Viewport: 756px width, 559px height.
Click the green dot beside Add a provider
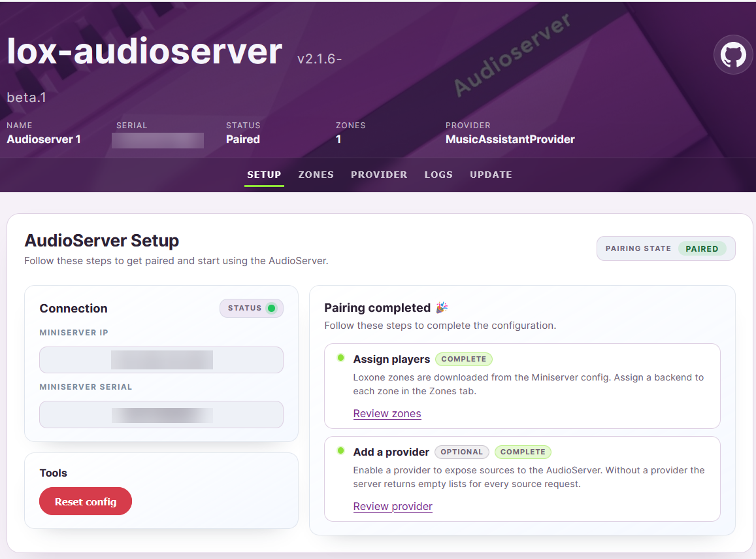pos(340,450)
